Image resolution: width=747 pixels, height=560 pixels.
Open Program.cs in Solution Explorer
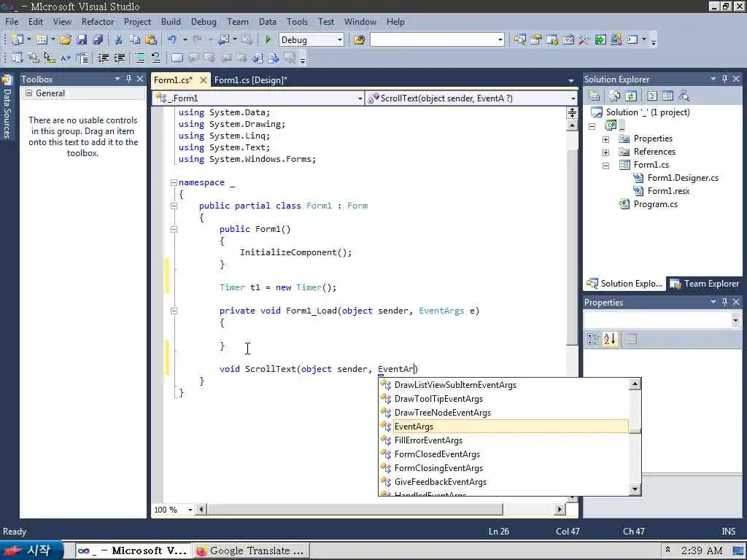[x=655, y=204]
